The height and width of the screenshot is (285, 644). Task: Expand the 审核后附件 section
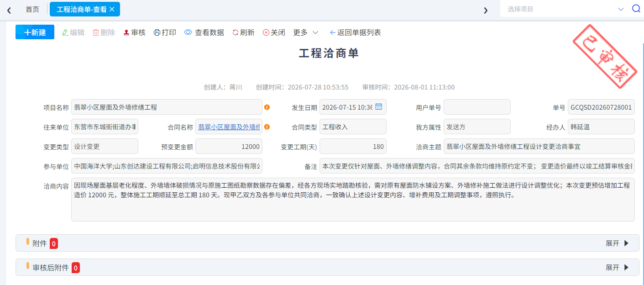(617, 267)
